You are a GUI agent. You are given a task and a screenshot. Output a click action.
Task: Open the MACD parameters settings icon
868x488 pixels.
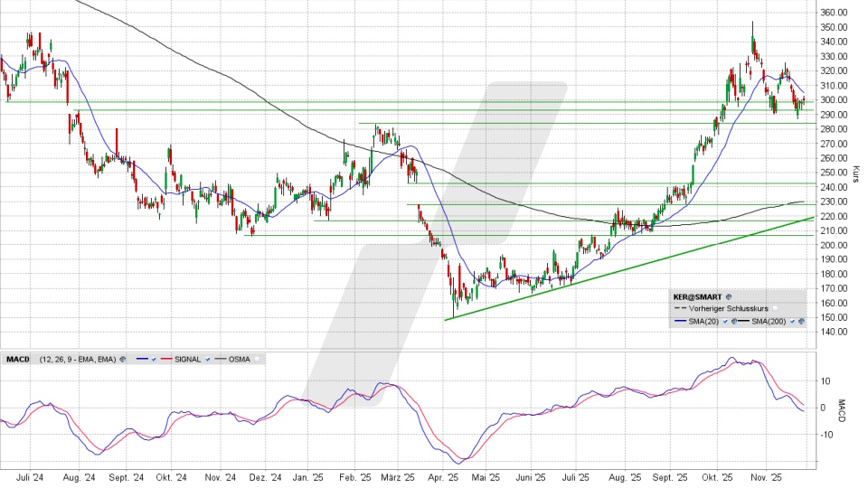pos(122,359)
